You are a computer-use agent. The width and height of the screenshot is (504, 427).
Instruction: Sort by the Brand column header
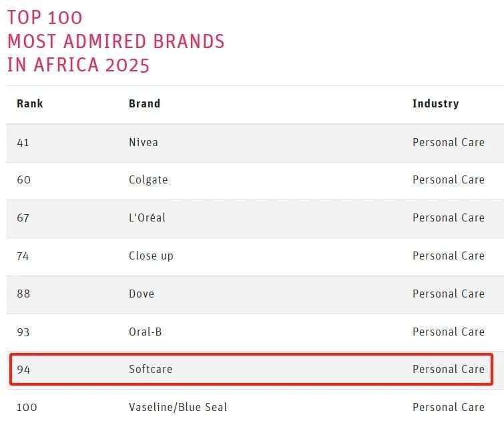coord(144,103)
